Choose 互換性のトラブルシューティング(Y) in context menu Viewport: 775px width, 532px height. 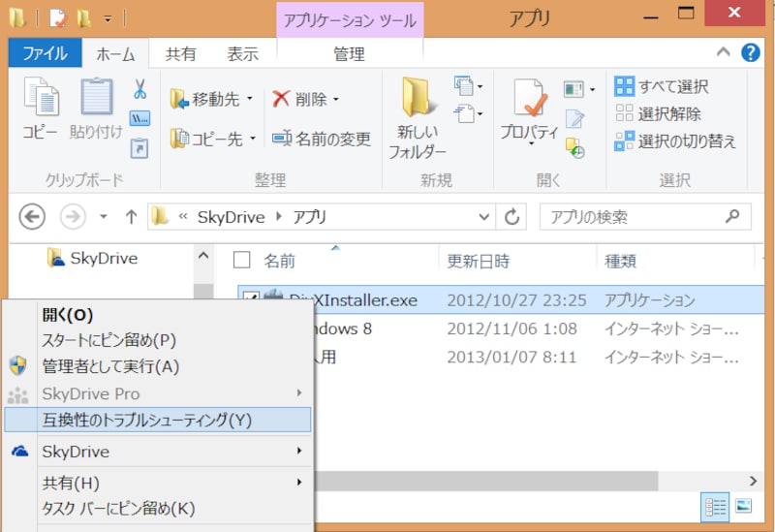point(158,420)
